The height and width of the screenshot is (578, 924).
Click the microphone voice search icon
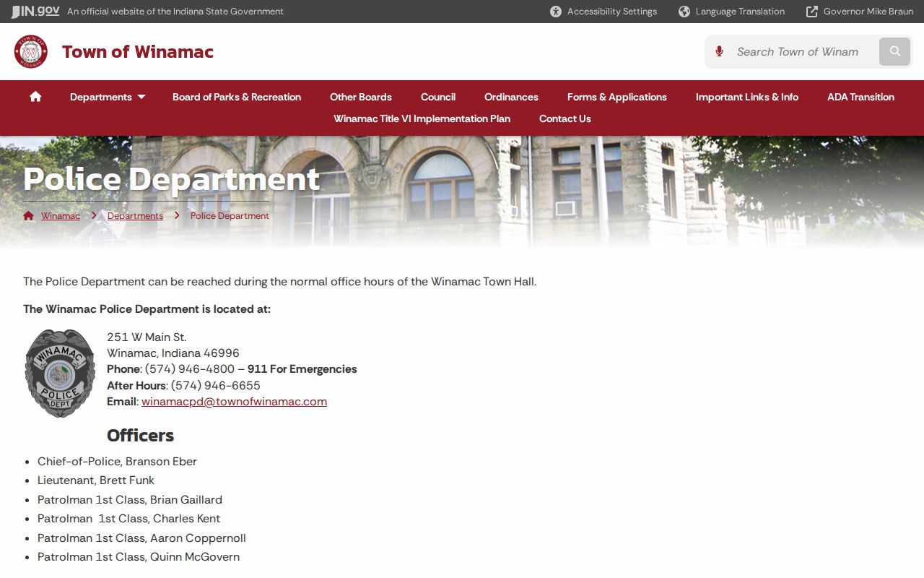(719, 51)
